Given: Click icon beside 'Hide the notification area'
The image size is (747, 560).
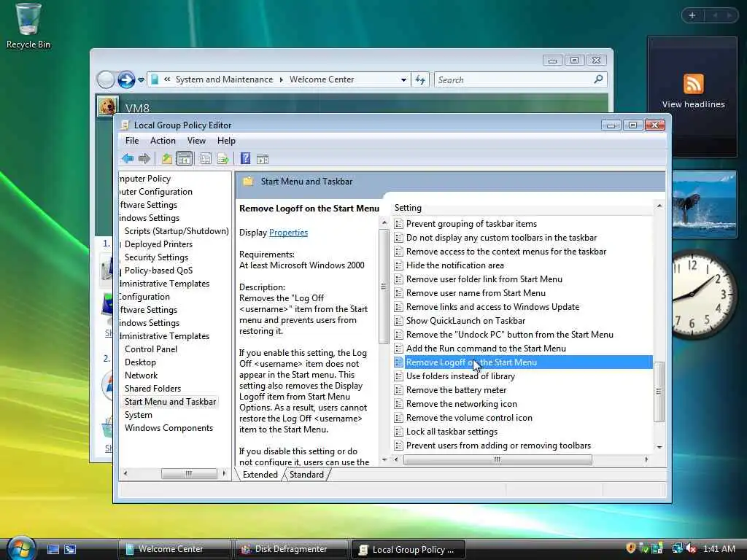Looking at the screenshot, I should [x=399, y=265].
